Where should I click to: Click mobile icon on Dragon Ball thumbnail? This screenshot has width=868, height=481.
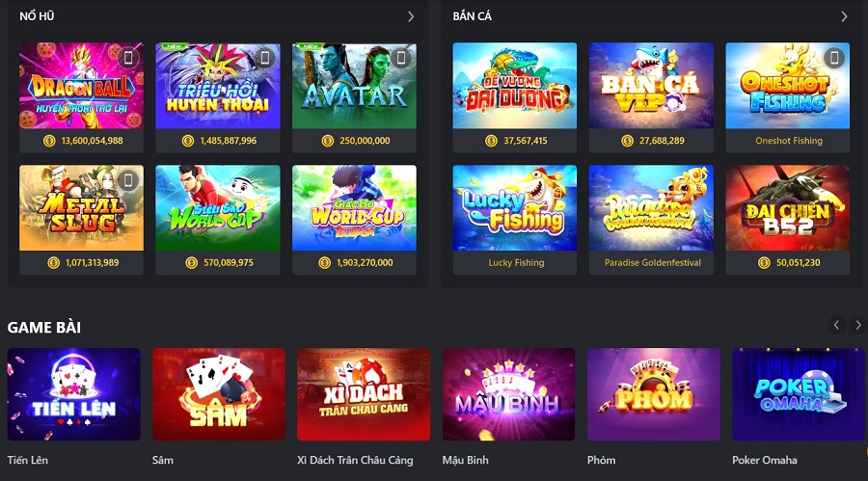[x=128, y=58]
